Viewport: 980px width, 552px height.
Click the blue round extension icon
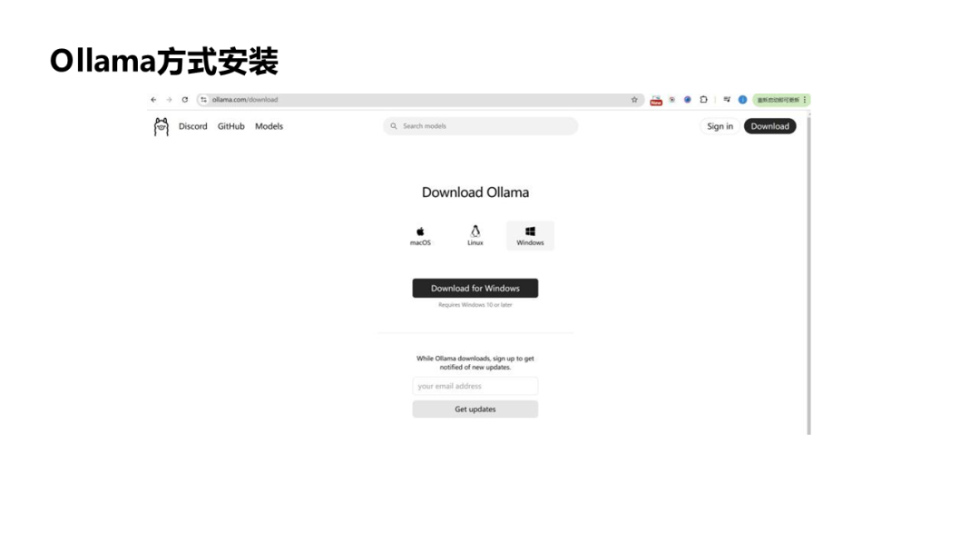coord(688,99)
